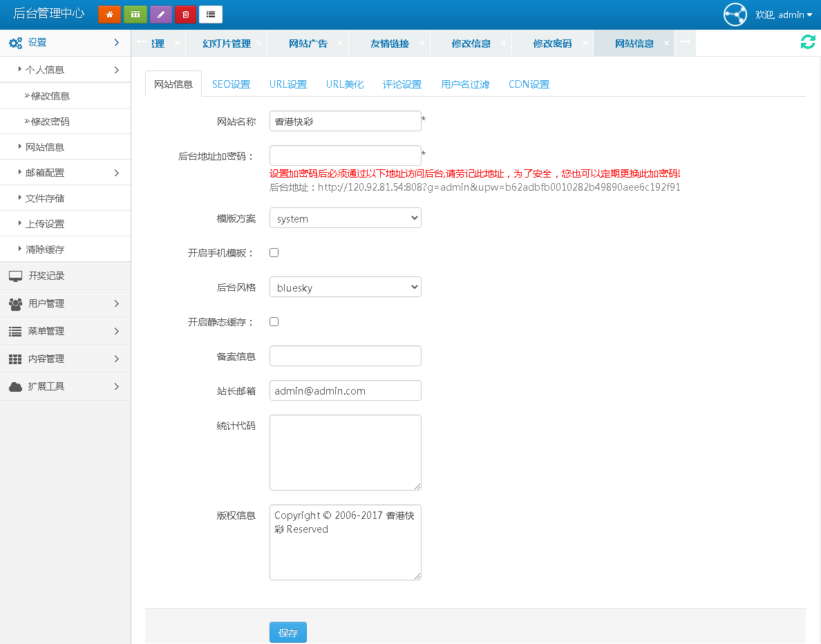Click the 保存 save button
Screen dimensions: 821x644
click(287, 632)
